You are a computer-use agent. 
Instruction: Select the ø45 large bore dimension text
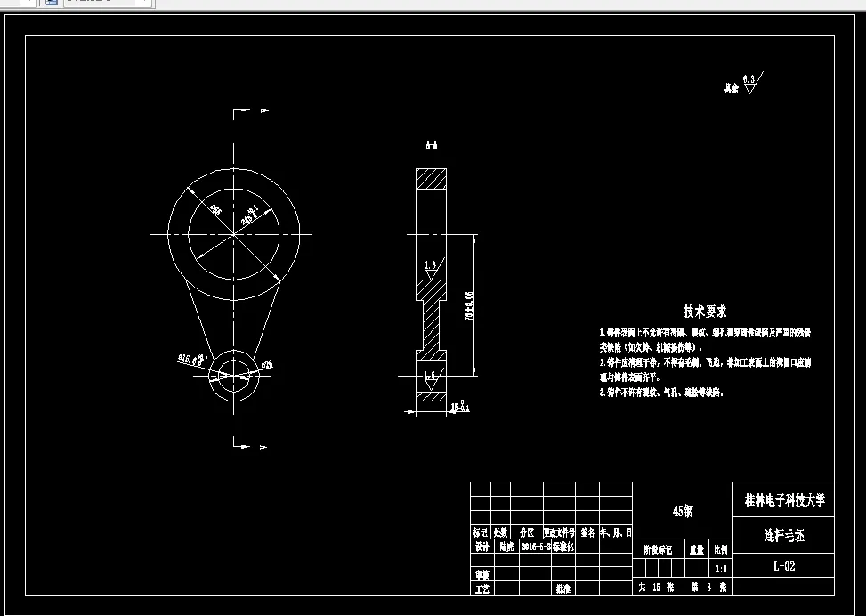point(249,215)
